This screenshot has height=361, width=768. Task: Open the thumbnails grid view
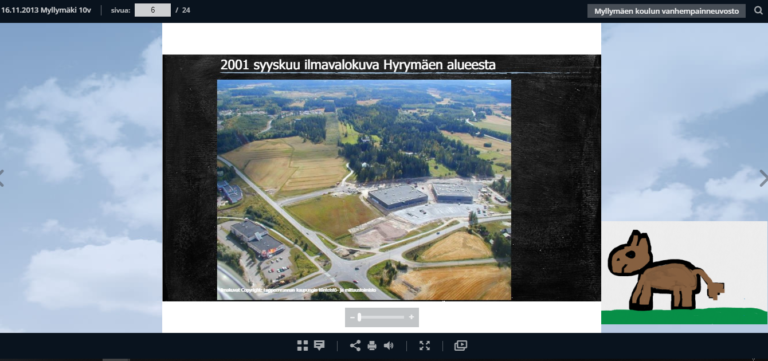click(302, 345)
